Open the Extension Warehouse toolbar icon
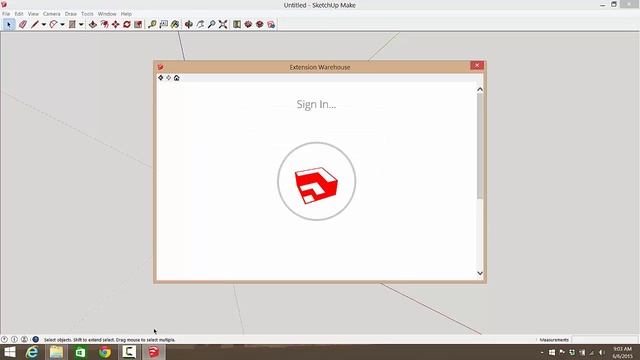The width and height of the screenshot is (640, 360). (260, 24)
